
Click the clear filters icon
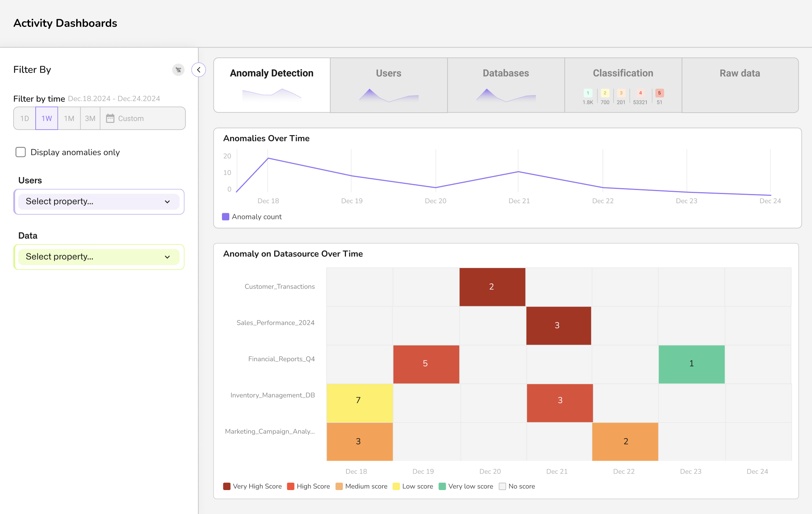(178, 70)
